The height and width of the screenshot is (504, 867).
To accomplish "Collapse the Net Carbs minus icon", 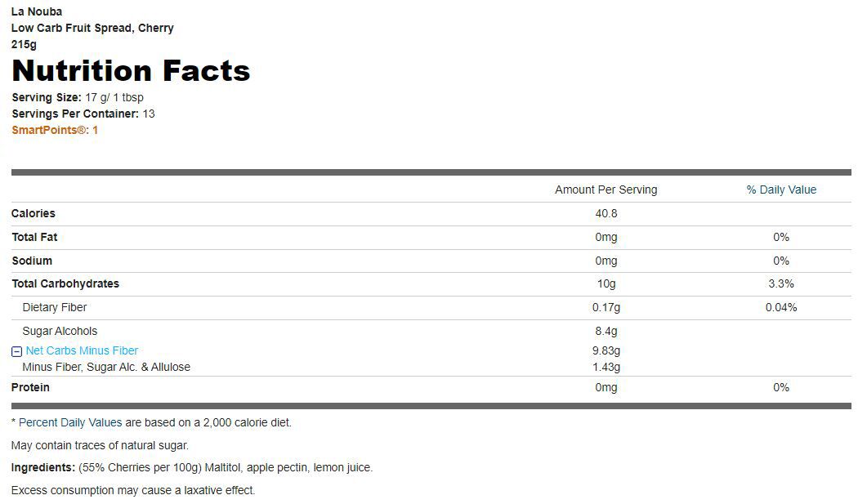I will (x=16, y=351).
